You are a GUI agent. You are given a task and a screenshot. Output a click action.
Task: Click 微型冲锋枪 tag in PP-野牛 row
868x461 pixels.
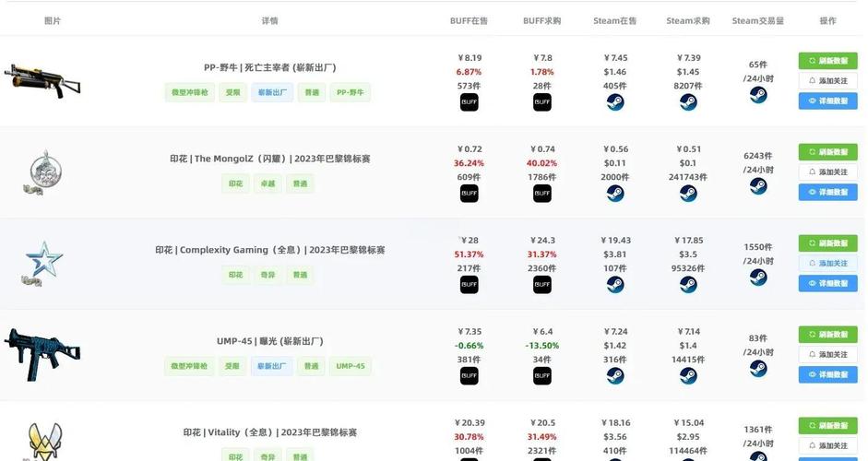(190, 92)
